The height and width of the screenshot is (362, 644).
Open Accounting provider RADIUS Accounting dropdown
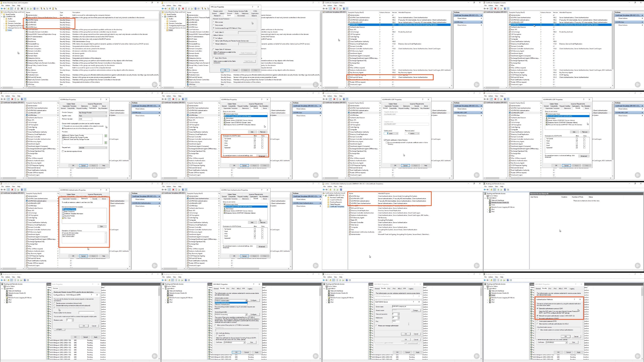coord(231,314)
